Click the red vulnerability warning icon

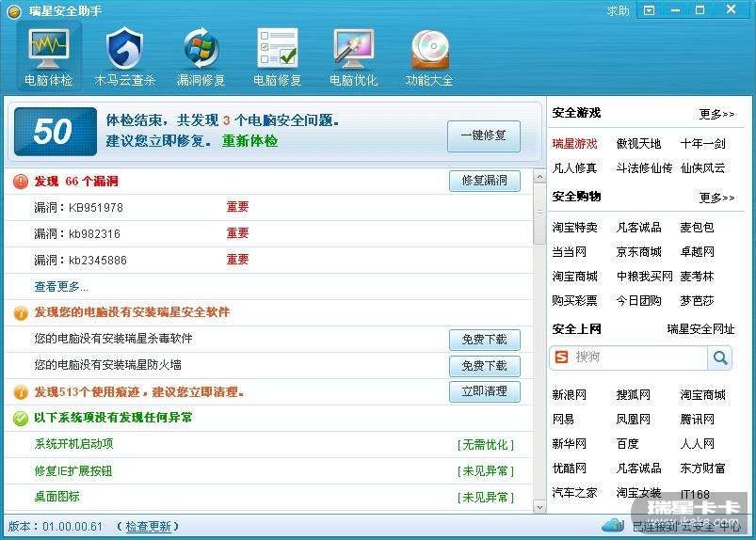click(x=21, y=182)
